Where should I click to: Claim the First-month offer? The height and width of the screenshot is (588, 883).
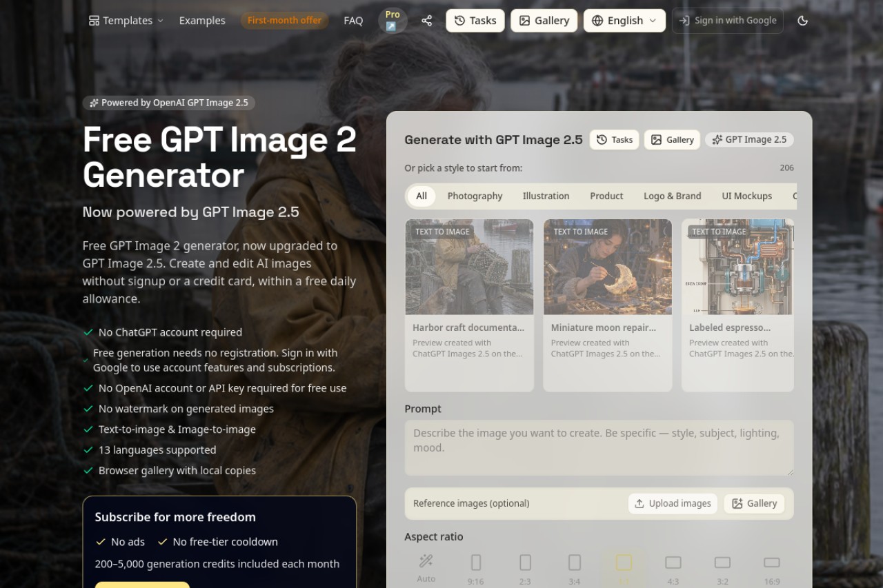click(x=284, y=21)
